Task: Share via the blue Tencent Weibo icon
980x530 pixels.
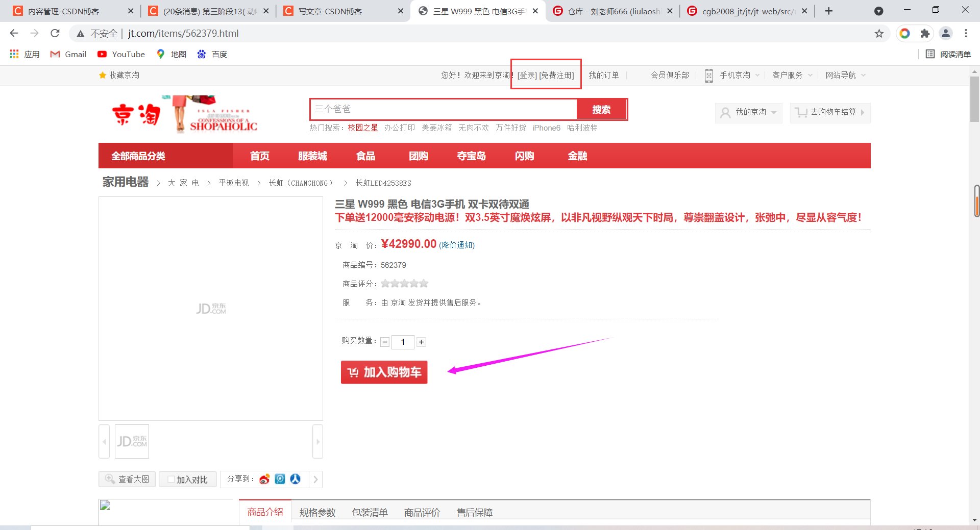Action: click(280, 479)
